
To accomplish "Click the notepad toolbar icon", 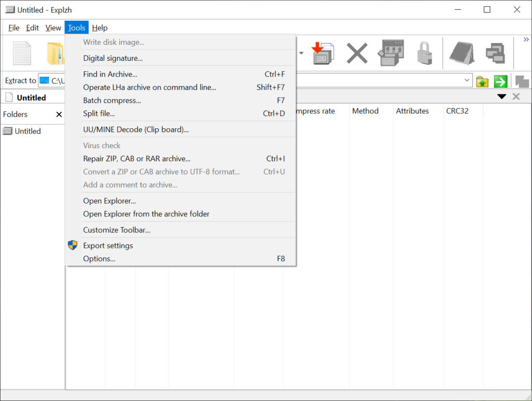I will 461,53.
